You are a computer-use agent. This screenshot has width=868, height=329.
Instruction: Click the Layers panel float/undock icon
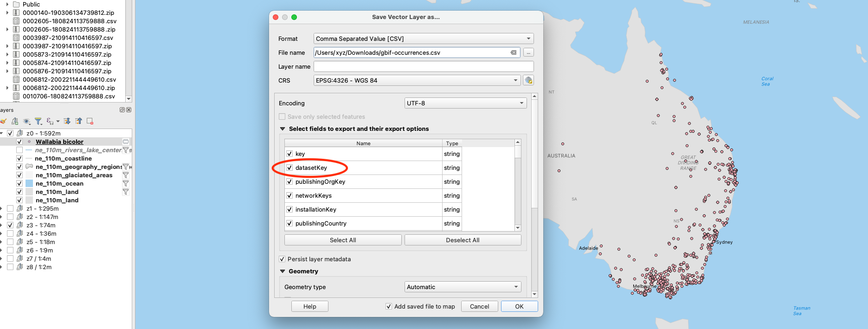click(122, 110)
